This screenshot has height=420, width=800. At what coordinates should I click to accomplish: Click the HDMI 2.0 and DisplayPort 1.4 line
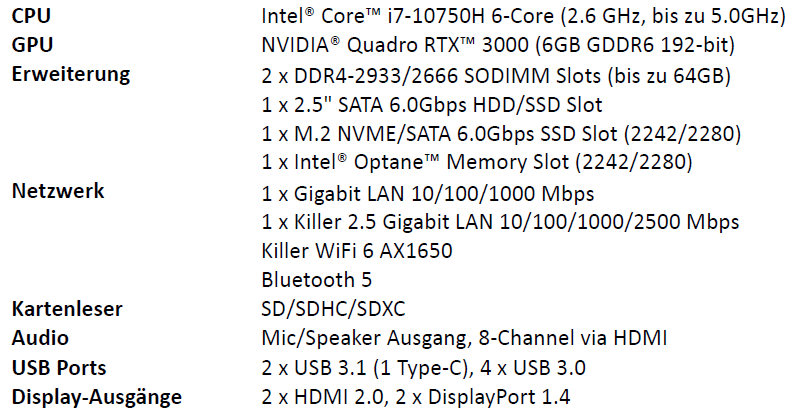[x=416, y=397]
